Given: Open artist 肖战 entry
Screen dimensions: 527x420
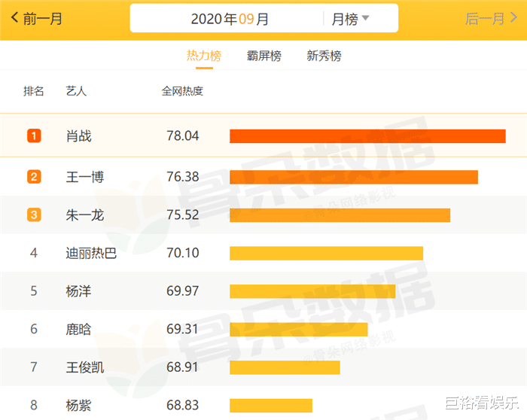Looking at the screenshot, I should click(x=78, y=136).
